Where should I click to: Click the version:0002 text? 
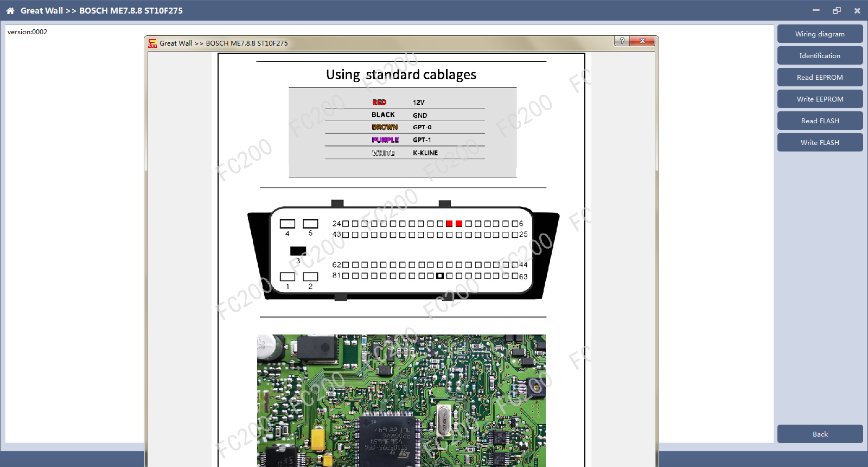27,32
